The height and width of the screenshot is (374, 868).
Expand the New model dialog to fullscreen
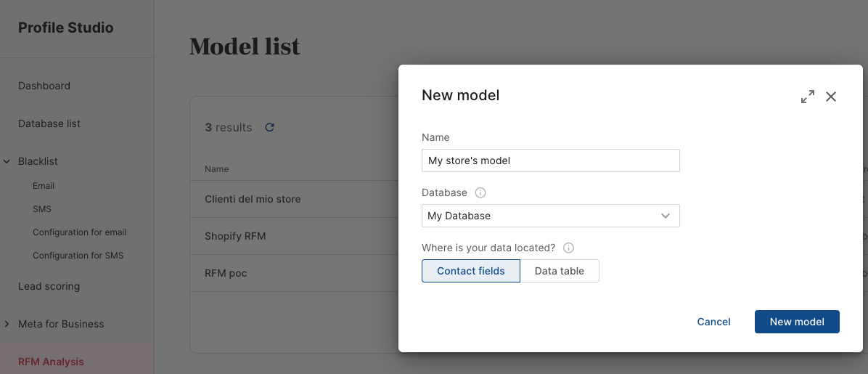click(x=808, y=97)
